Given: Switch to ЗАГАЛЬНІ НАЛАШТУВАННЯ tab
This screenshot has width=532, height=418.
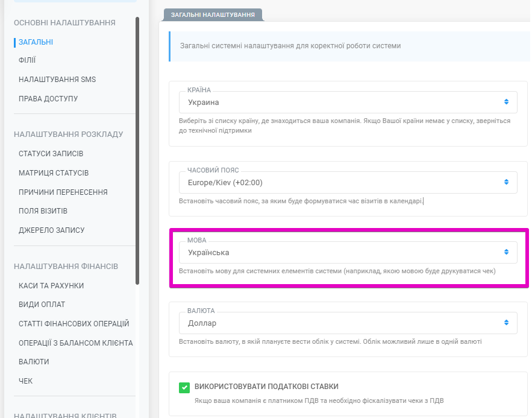Looking at the screenshot, I should (213, 15).
